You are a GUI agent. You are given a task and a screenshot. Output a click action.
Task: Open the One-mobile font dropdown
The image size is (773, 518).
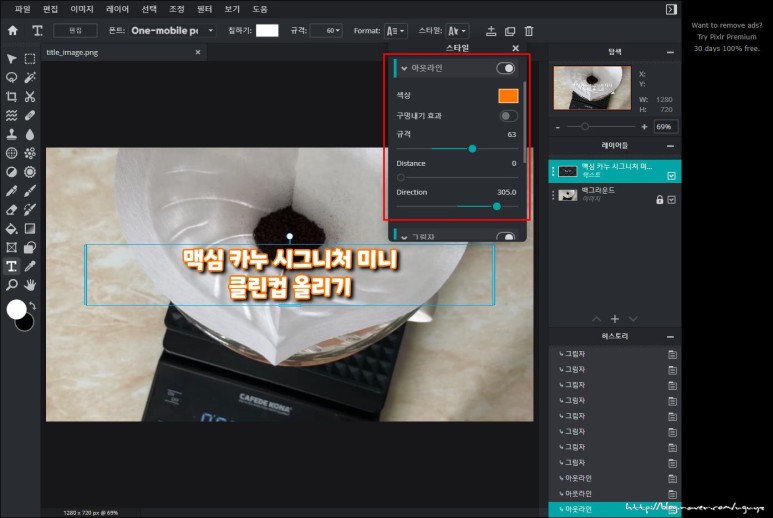point(172,31)
